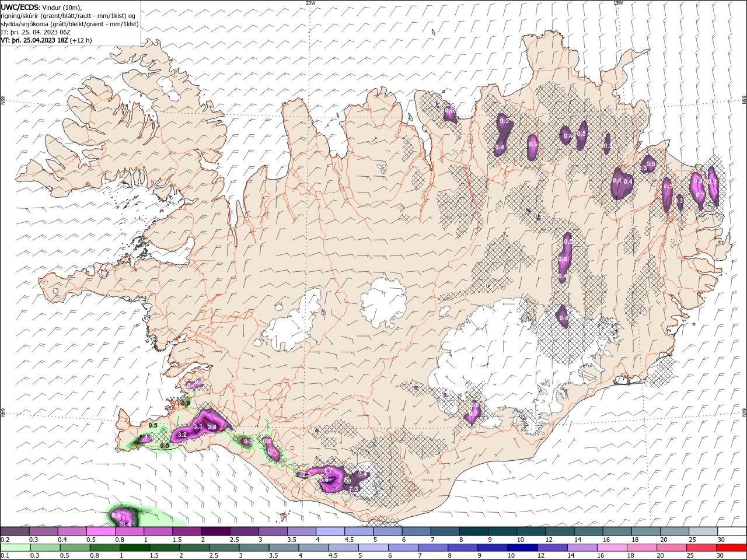Viewport: 747px width, 560px height.
Task: Click the palest green 0.1 rain legend swatch
Action: coord(15,548)
